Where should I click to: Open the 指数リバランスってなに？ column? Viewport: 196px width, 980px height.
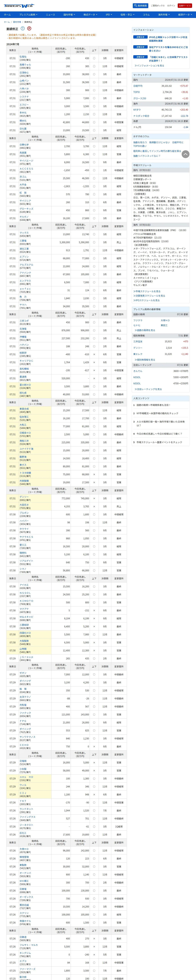pyautogui.click(x=147, y=156)
